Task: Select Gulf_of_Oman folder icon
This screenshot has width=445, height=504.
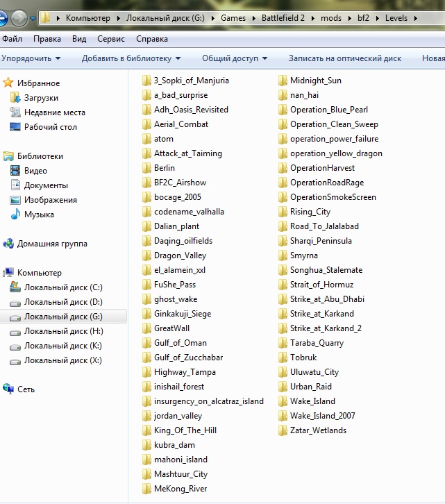Action: [x=146, y=343]
